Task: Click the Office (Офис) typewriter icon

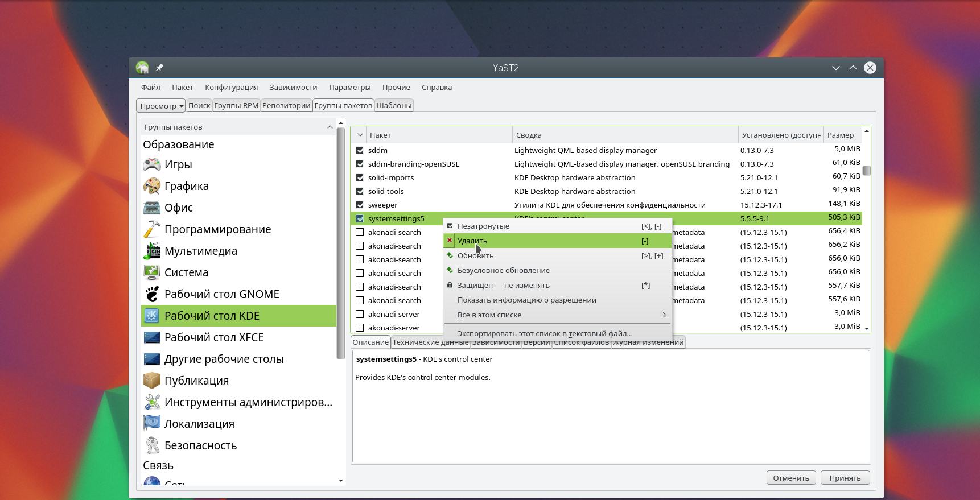Action: (152, 208)
